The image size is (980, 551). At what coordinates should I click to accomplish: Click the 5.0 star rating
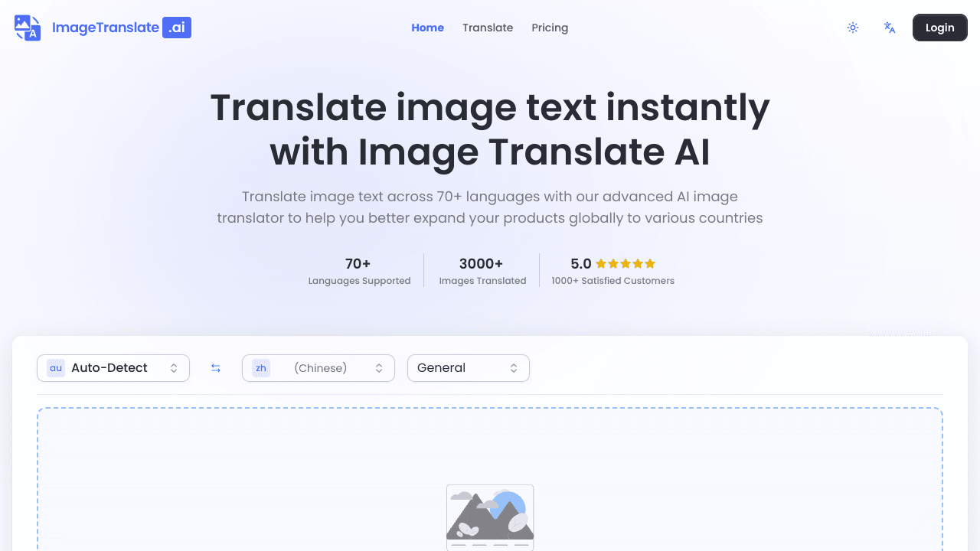pyautogui.click(x=613, y=264)
